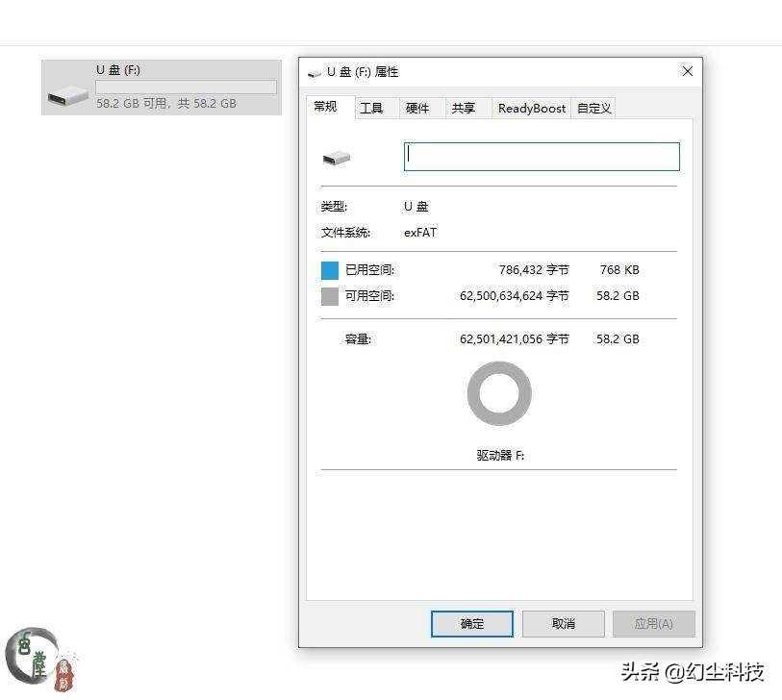The width and height of the screenshot is (782, 700).
Task: Click the 驱动器 F: label under the chart
Action: (x=498, y=455)
